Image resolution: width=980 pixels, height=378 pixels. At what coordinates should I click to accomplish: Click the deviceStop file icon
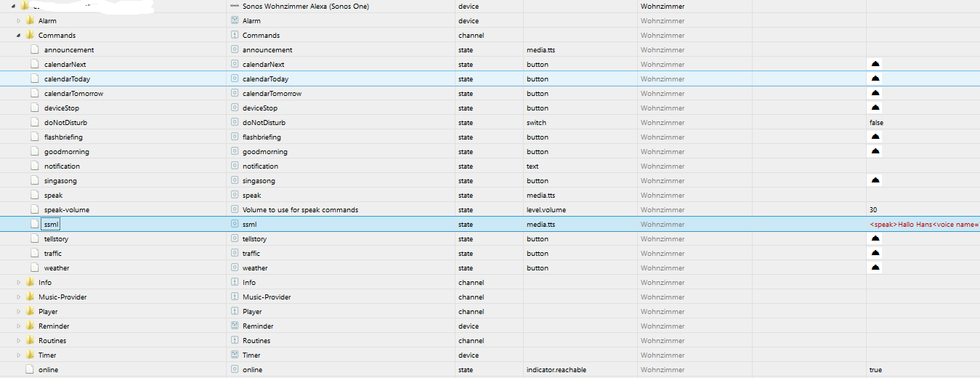(x=35, y=108)
